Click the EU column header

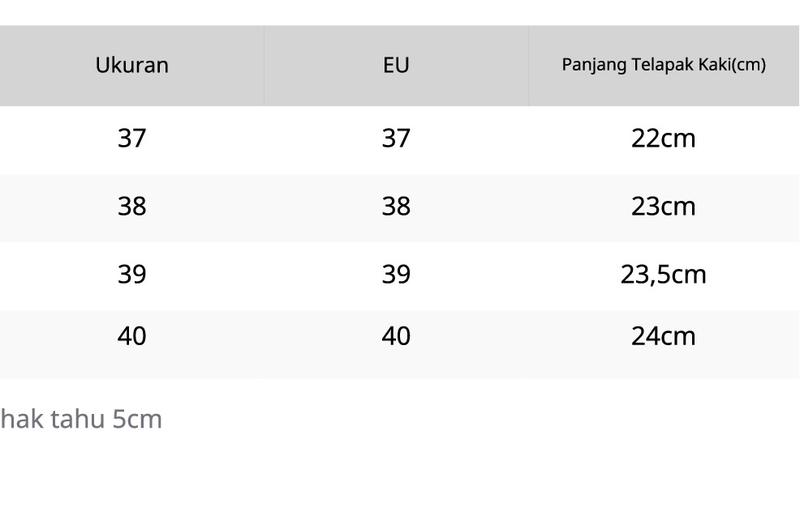[396, 65]
